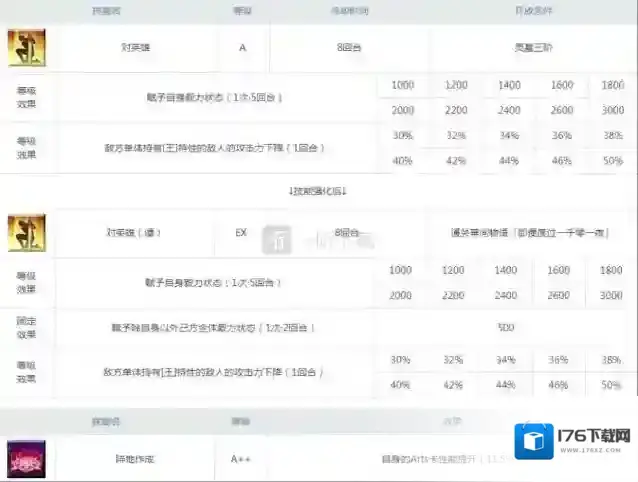Select '1600' in the rank A skill table

(562, 85)
